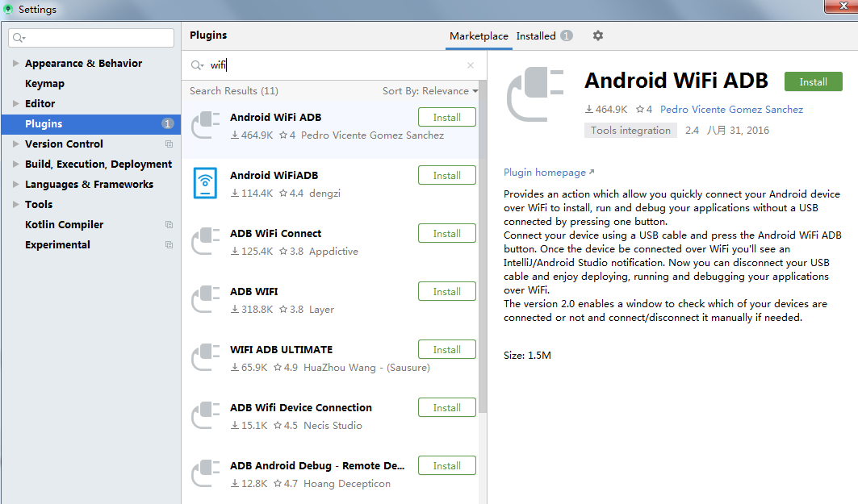Viewport: 858px width, 504px height.
Task: Open Plugin homepage link
Action: 549,173
